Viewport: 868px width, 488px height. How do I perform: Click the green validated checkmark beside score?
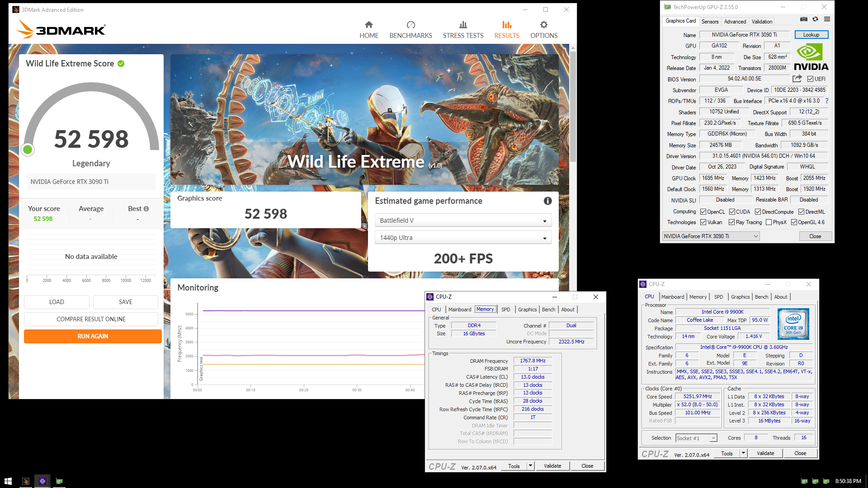(x=121, y=64)
